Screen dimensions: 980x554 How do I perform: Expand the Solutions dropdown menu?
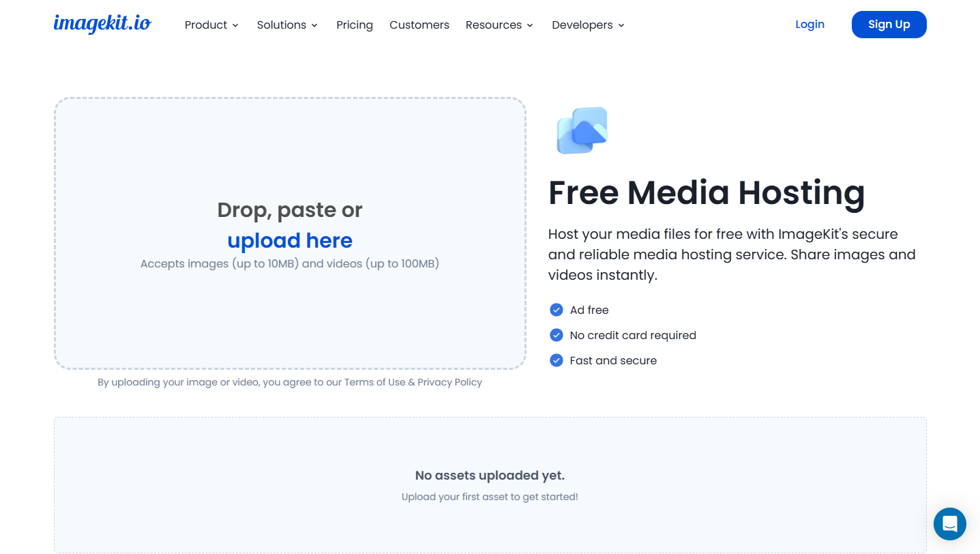287,25
